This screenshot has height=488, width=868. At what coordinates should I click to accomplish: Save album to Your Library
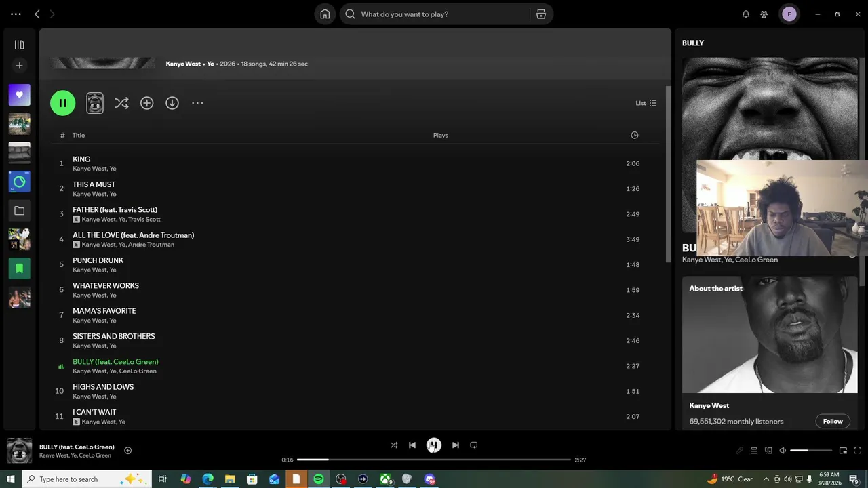pos(146,103)
